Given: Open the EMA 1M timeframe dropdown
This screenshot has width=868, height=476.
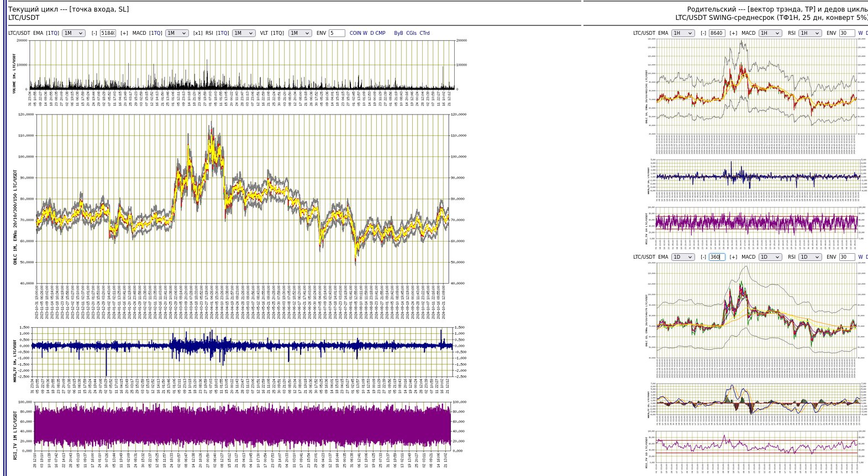Looking at the screenshot, I should pyautogui.click(x=73, y=33).
